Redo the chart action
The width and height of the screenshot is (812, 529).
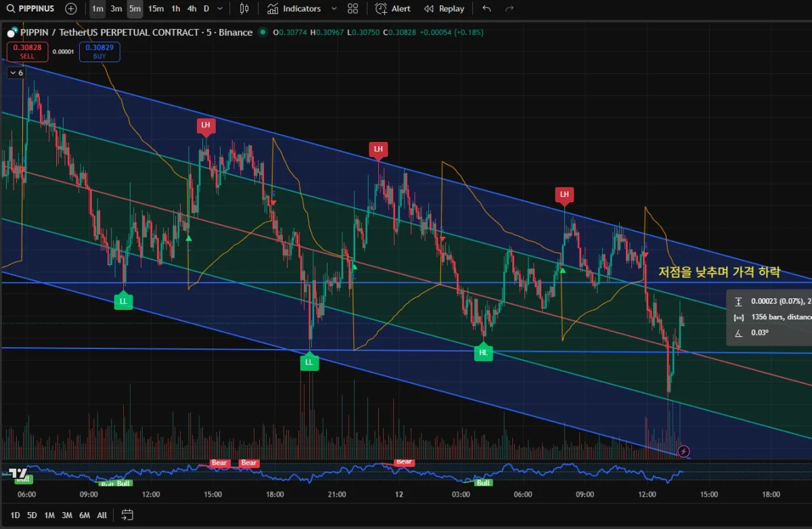[x=510, y=9]
